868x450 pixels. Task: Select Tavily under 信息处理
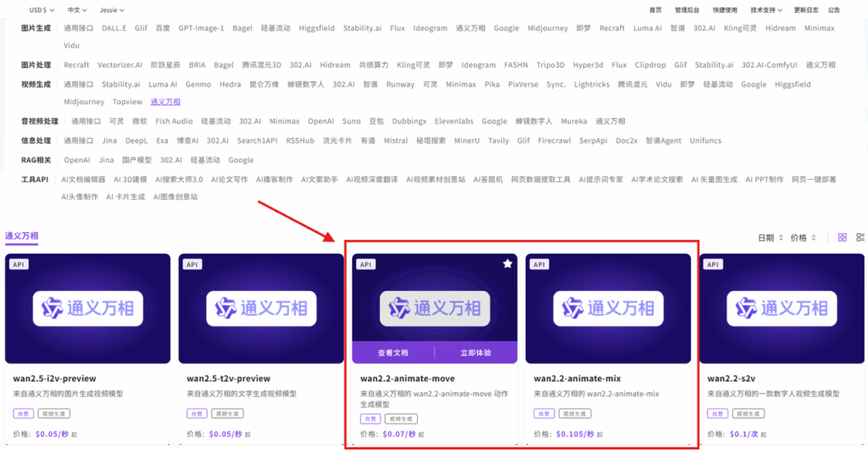[x=498, y=141]
